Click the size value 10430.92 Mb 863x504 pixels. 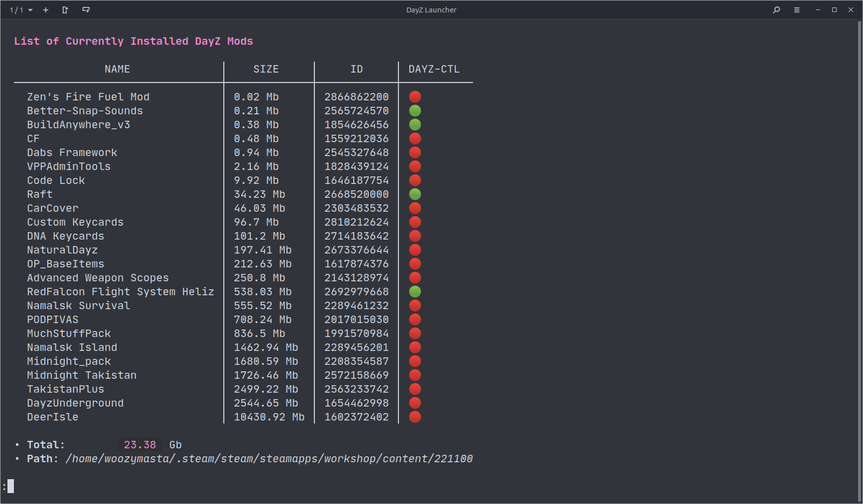coord(269,417)
